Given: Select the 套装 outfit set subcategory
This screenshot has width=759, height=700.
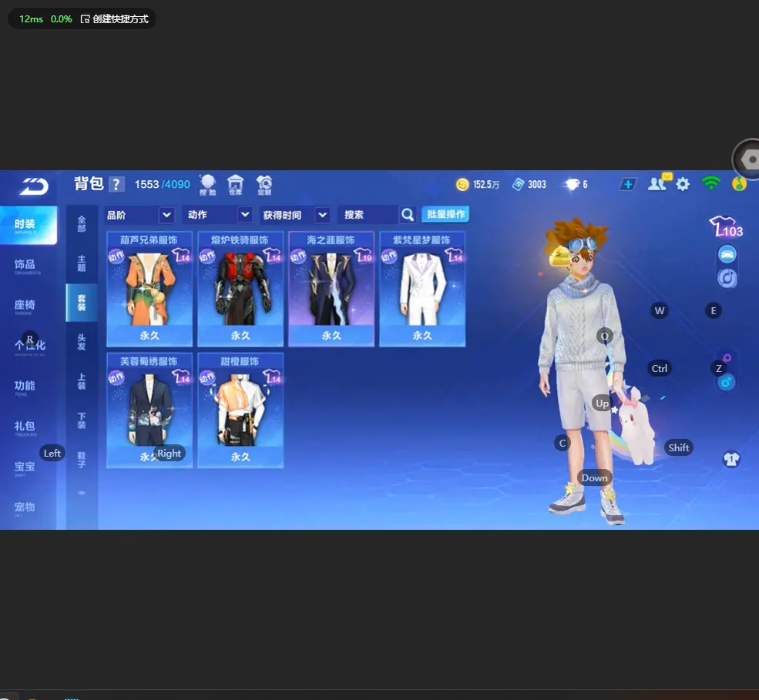Looking at the screenshot, I should (x=82, y=303).
